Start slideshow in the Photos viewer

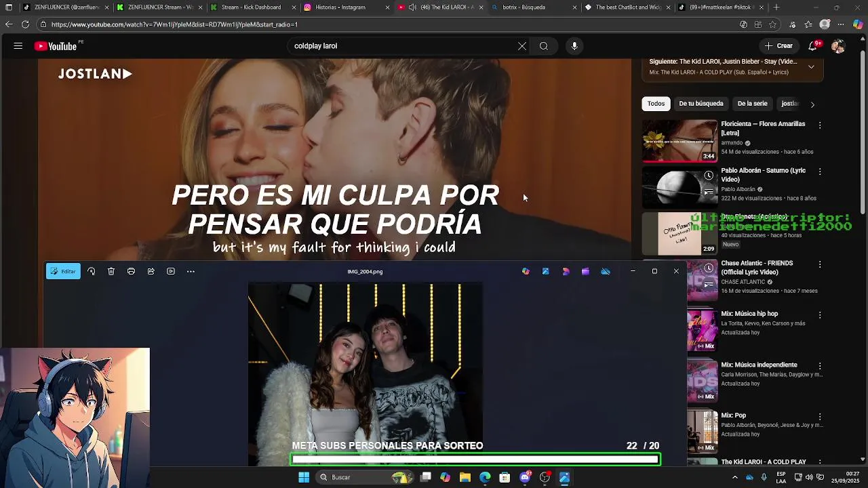pyautogui.click(x=171, y=271)
